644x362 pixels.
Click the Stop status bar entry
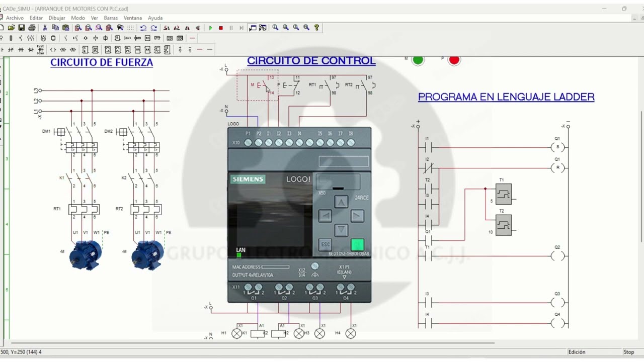pos(629,352)
